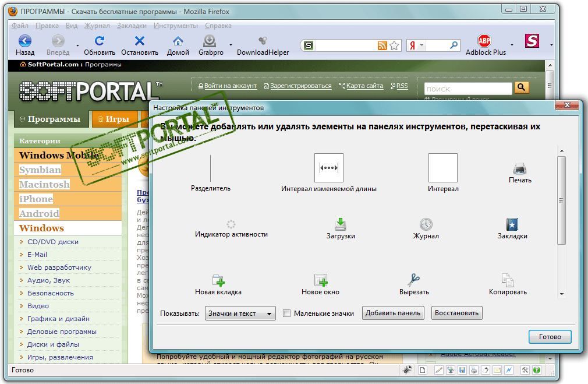The height and width of the screenshot is (384, 588).
Task: Open the Журнал menu in menu bar
Action: [x=97, y=26]
